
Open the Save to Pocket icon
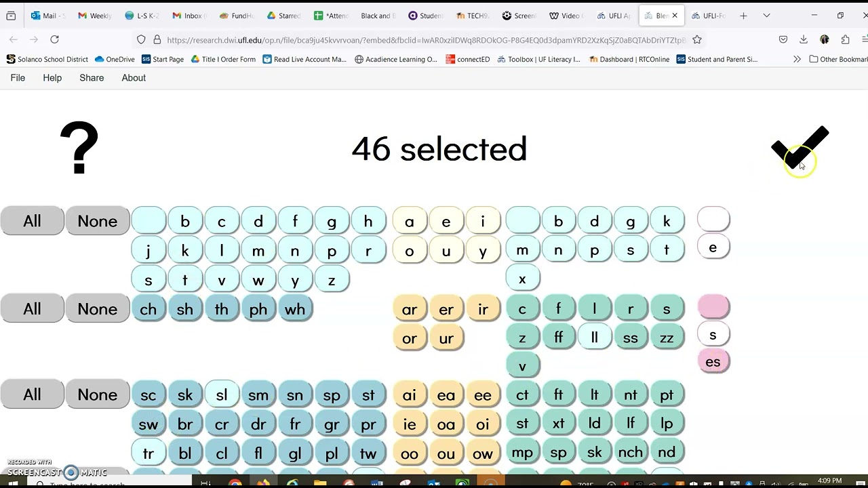point(783,40)
